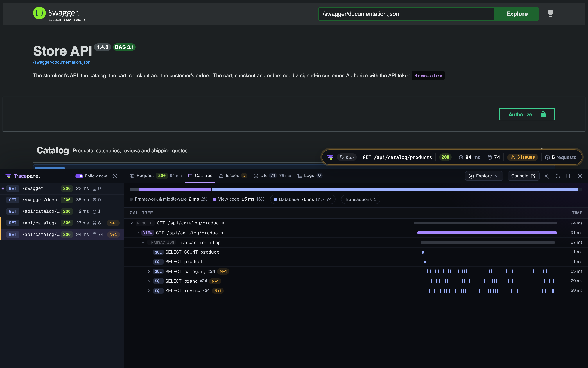The image size is (588, 368).
Task: Collapse the VIEW GET /api/catalog/products row
Action: tap(137, 233)
